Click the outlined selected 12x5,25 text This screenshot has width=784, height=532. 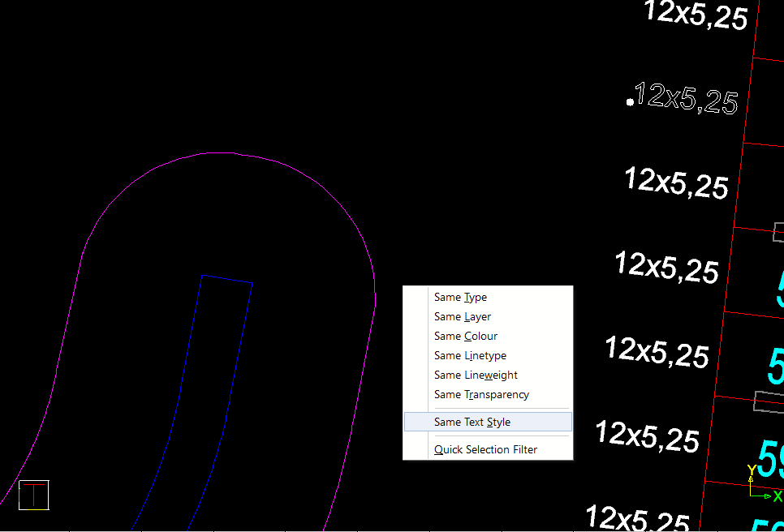tap(687, 98)
